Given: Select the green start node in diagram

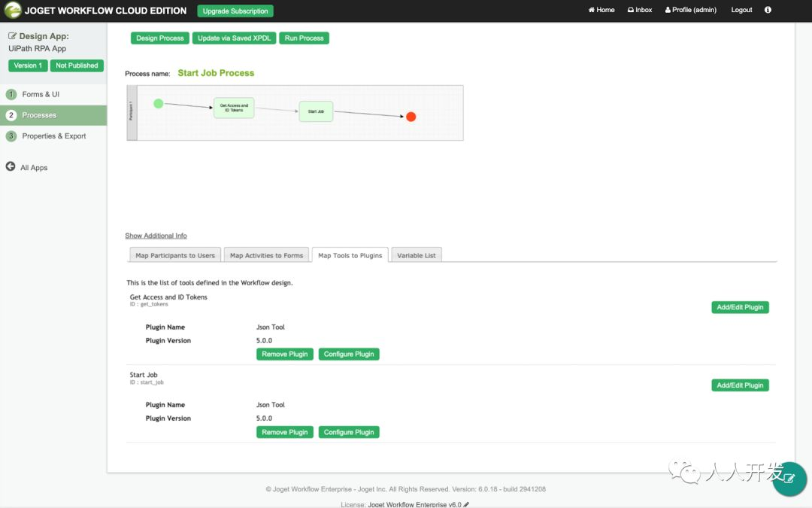Looking at the screenshot, I should [x=159, y=104].
